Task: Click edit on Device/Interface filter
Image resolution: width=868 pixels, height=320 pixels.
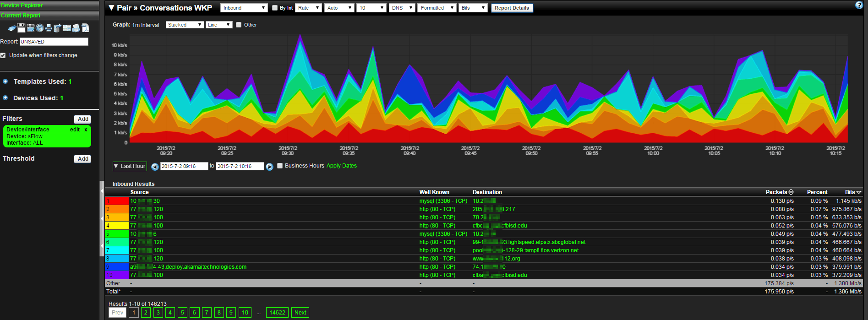Action: click(75, 130)
